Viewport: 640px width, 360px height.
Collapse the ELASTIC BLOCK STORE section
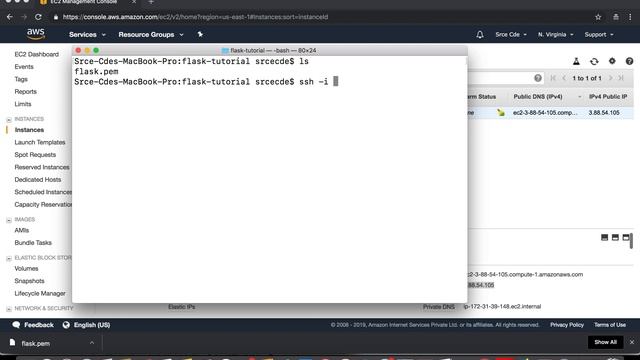[x=9, y=258]
